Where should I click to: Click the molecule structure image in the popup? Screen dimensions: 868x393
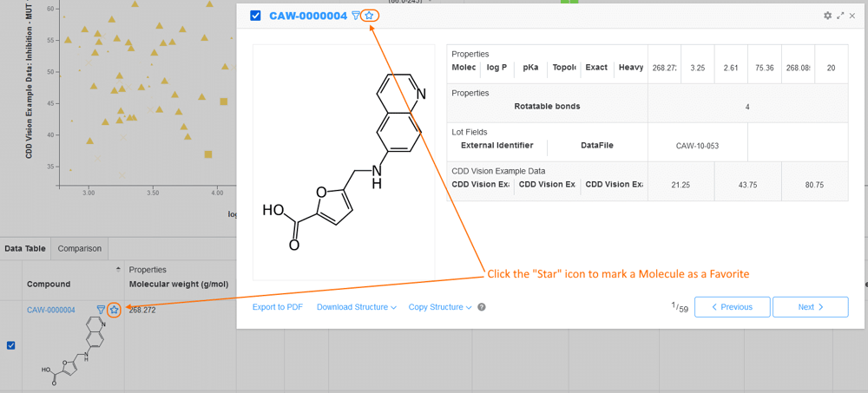pos(344,163)
